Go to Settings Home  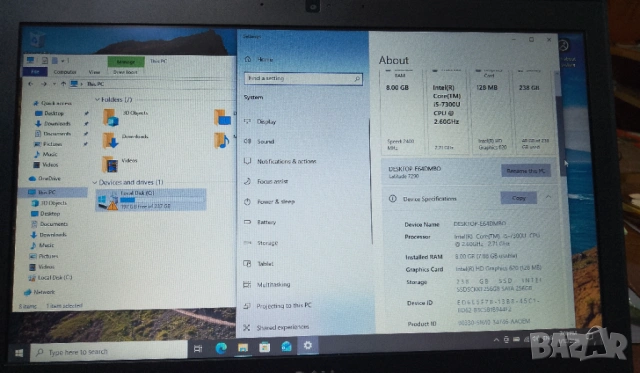tap(264, 60)
